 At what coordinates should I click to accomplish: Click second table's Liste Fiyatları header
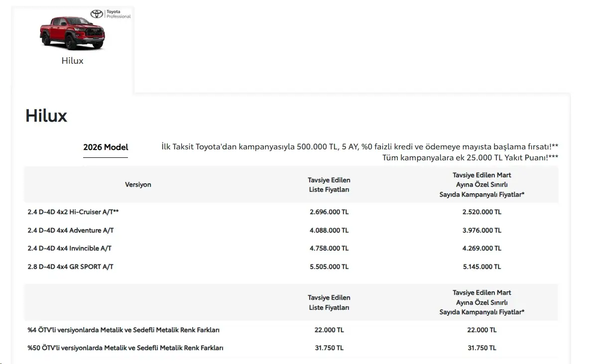(x=329, y=303)
